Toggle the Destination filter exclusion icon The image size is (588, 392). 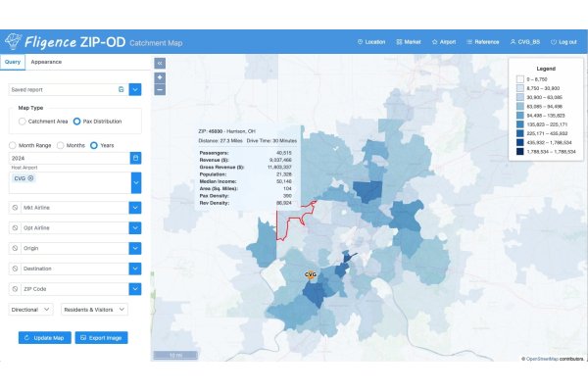point(15,269)
